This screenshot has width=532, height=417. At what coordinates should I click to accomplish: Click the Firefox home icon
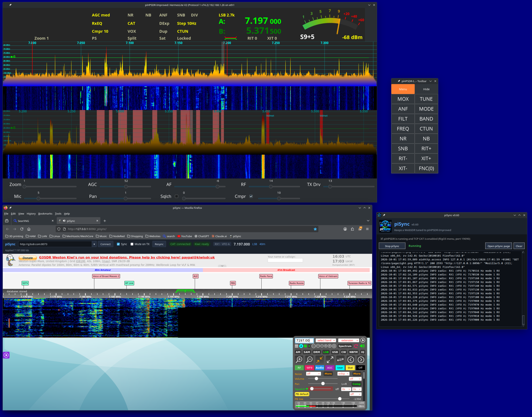[29, 229]
